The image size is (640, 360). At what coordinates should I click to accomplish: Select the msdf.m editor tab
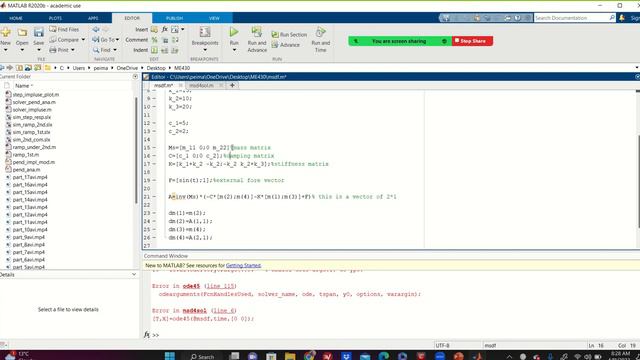(x=163, y=85)
